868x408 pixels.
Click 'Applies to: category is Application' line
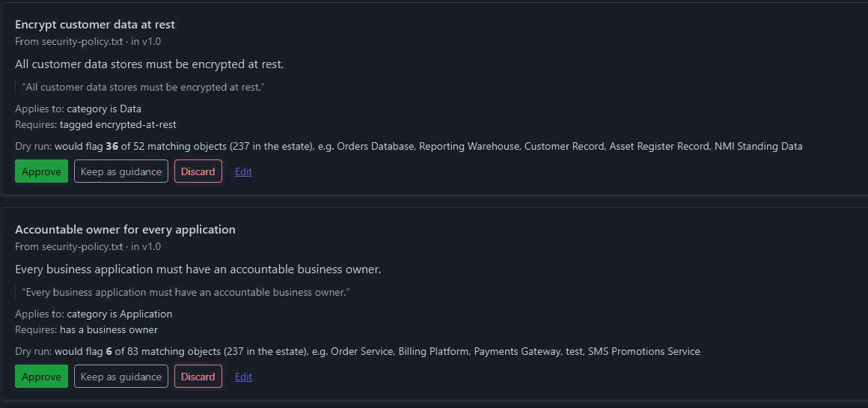[x=94, y=314]
